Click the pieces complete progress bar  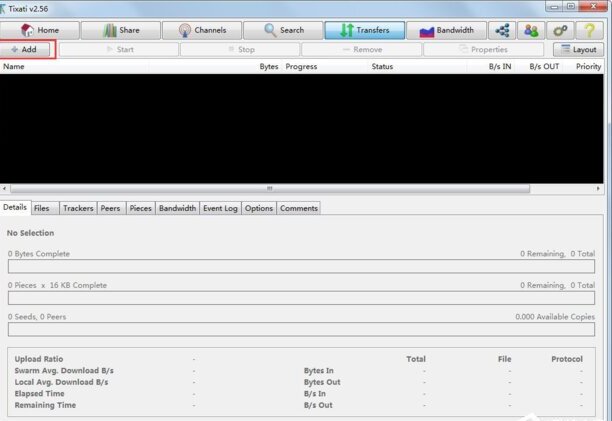[x=301, y=298]
